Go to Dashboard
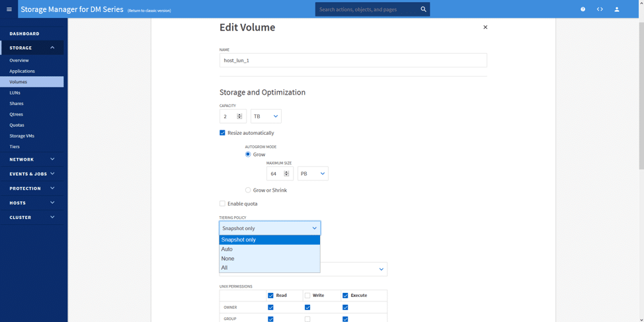This screenshot has width=644, height=322. (x=24, y=34)
